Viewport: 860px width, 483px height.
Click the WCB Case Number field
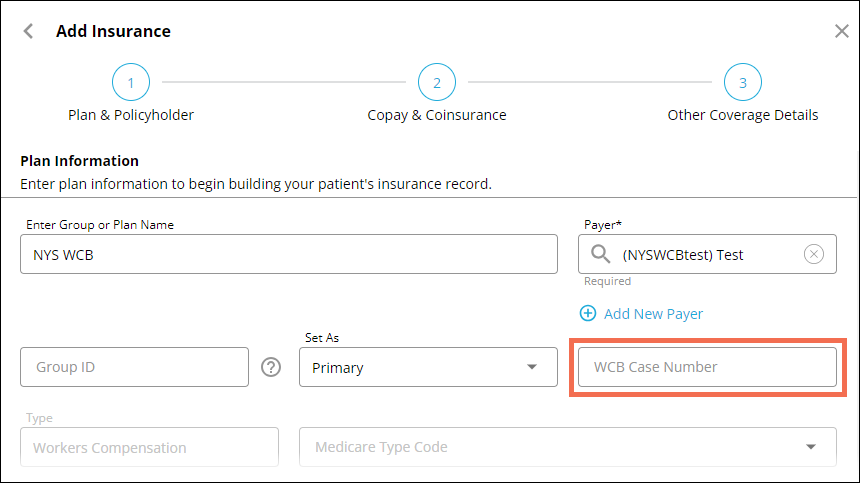coord(707,367)
